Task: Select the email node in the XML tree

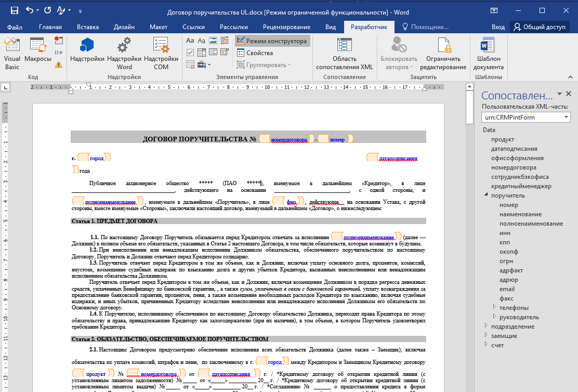Action: (x=507, y=289)
